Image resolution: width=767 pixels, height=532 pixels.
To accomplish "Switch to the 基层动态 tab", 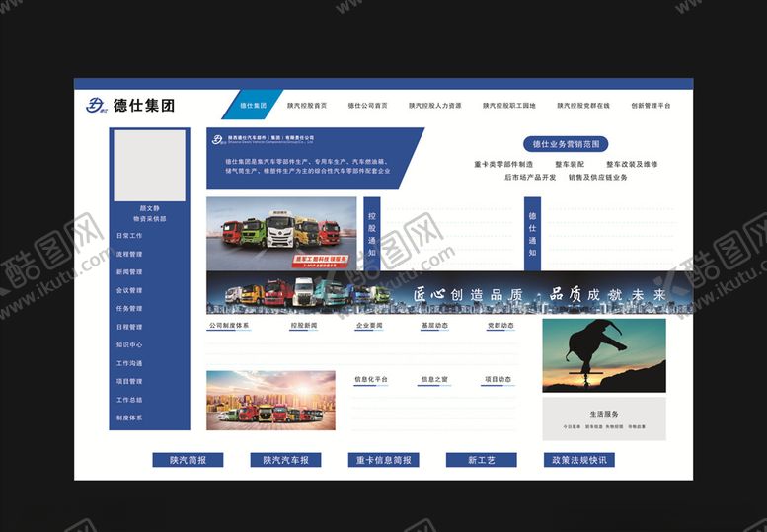I will tap(434, 326).
